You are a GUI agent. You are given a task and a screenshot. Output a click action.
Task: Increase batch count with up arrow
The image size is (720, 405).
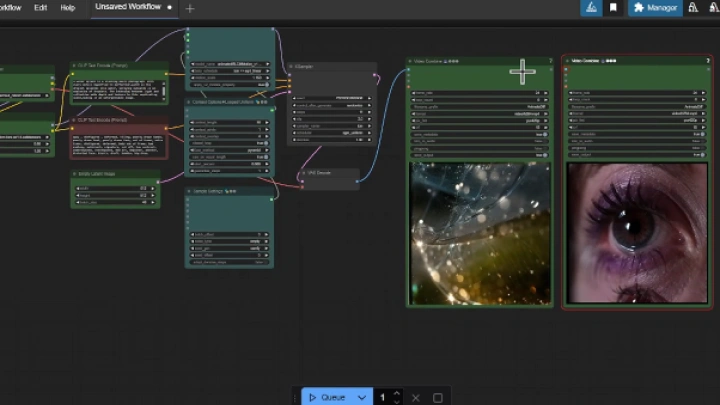pyautogui.click(x=397, y=393)
